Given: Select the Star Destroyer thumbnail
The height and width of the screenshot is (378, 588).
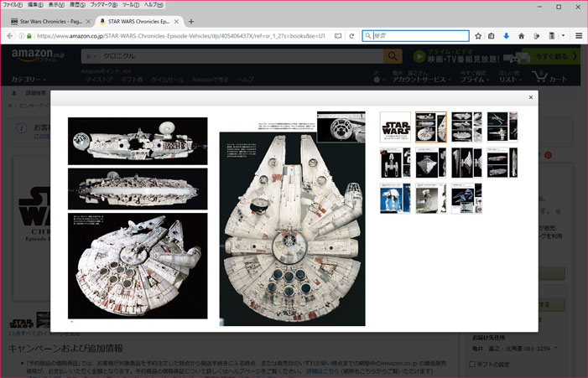Looking at the screenshot, I should pos(431,163).
